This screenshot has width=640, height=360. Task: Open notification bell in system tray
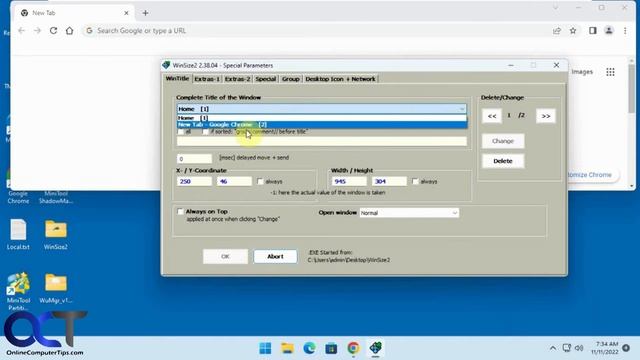[626, 348]
